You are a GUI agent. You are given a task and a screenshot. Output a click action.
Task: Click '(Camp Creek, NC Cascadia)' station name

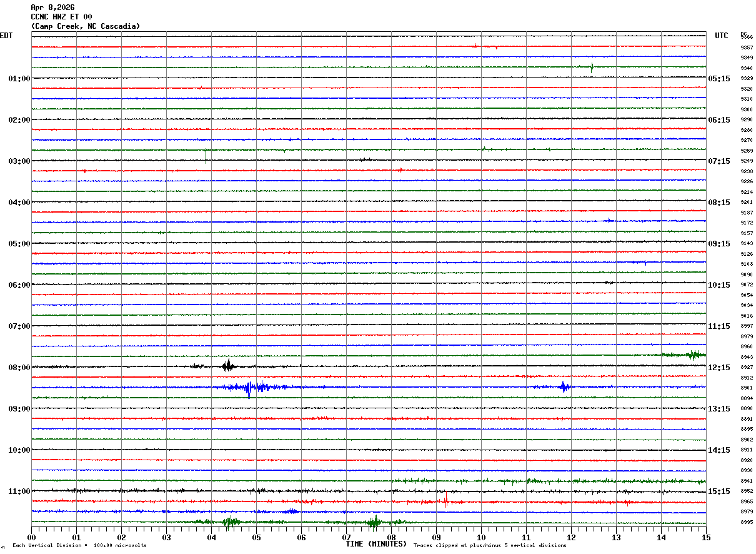coord(86,26)
